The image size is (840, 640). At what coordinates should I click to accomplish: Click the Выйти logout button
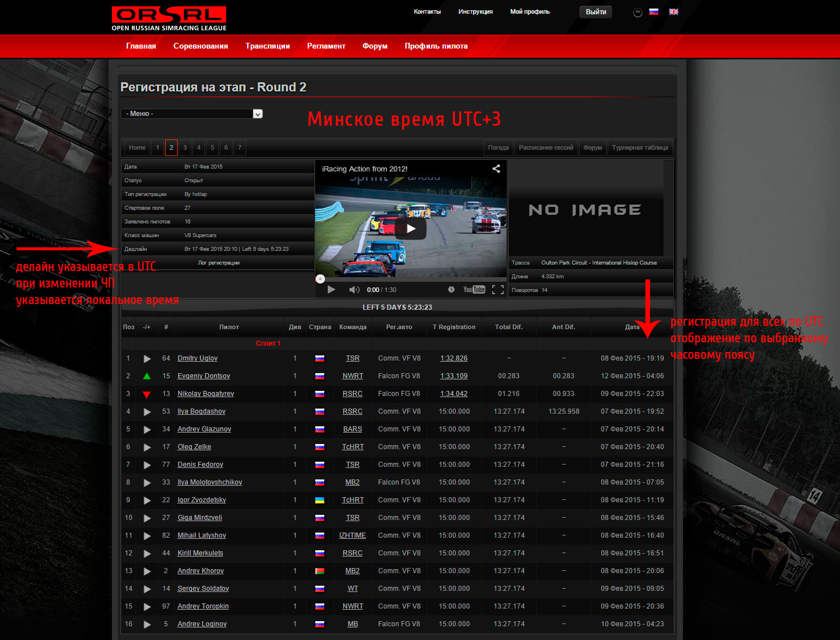(x=596, y=12)
